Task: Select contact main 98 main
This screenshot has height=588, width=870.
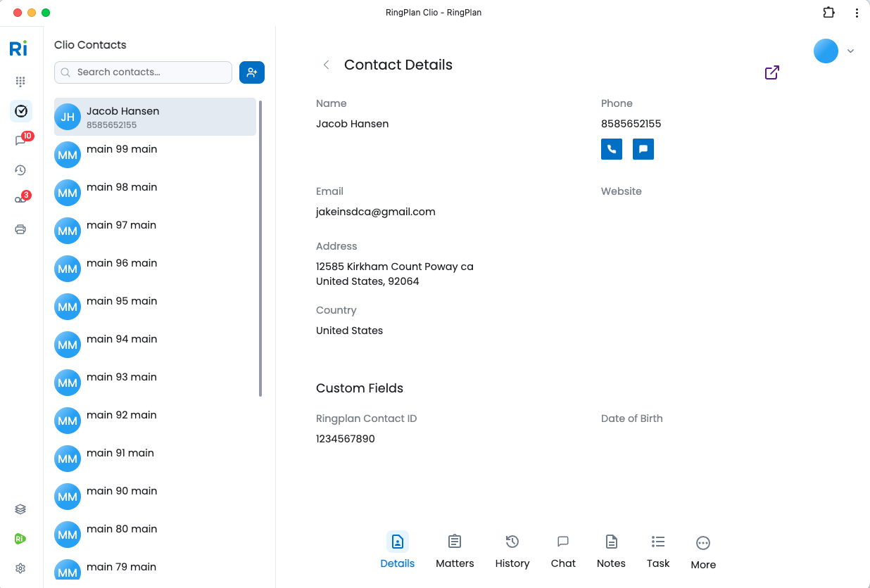Action: [155, 193]
